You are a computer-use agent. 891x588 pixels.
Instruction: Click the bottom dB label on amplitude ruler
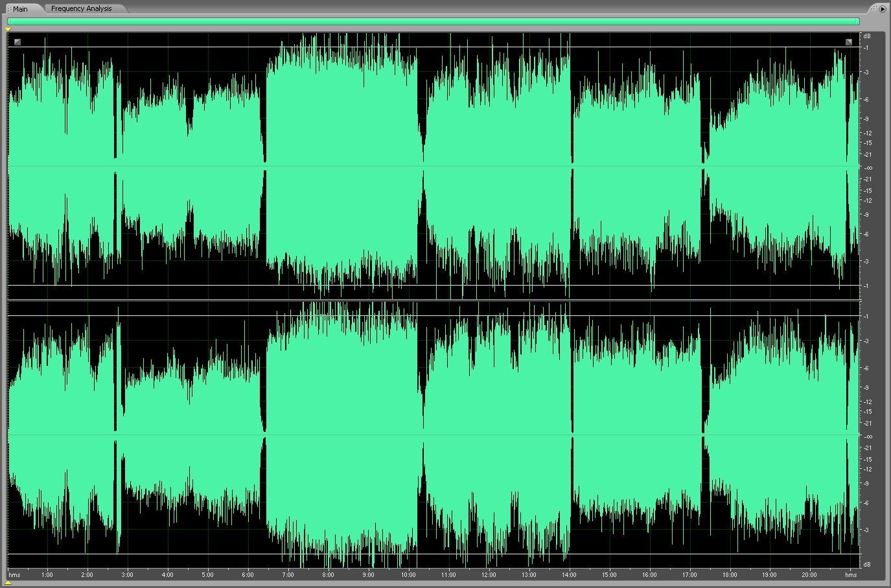tap(866, 565)
